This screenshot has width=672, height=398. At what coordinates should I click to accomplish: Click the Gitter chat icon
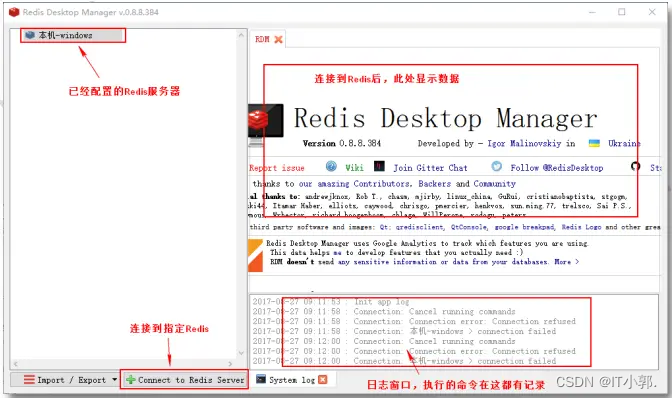(379, 166)
